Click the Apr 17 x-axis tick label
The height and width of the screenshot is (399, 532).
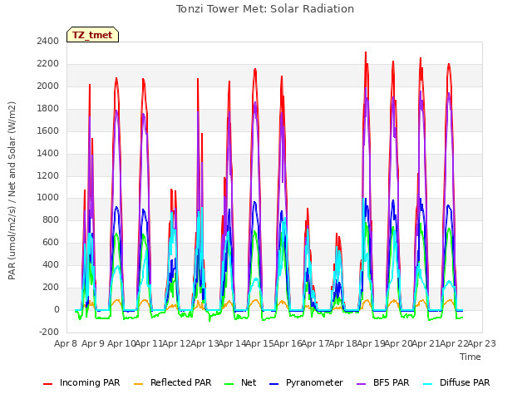click(316, 343)
